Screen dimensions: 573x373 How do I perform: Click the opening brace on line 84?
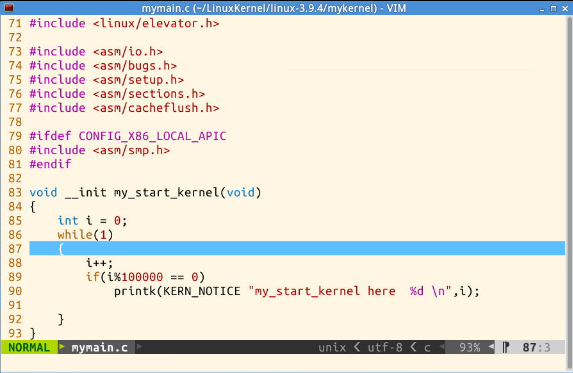click(x=33, y=207)
